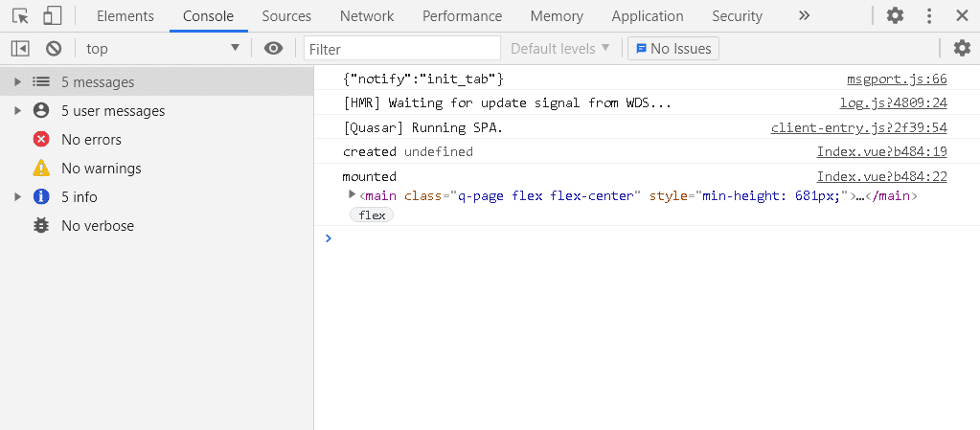Toggle the flex badge on main element
980x430 pixels.
(x=372, y=215)
